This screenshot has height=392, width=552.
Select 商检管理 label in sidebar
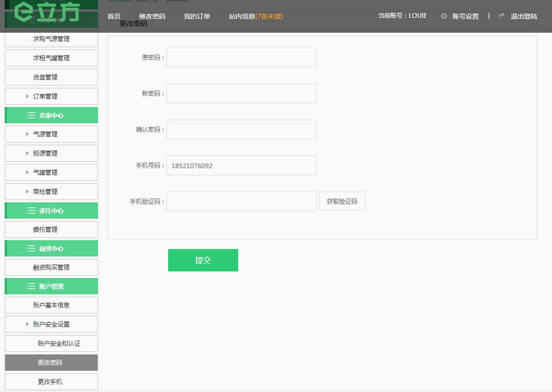tap(45, 192)
